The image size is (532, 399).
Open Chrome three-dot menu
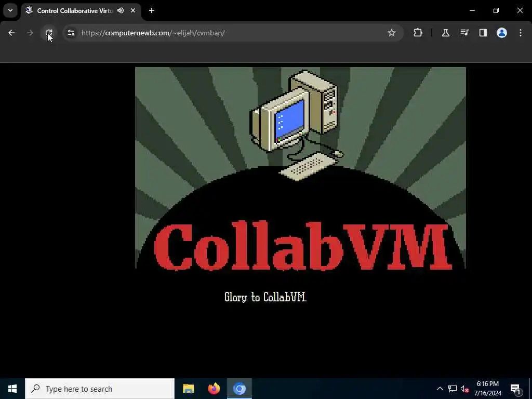(521, 33)
